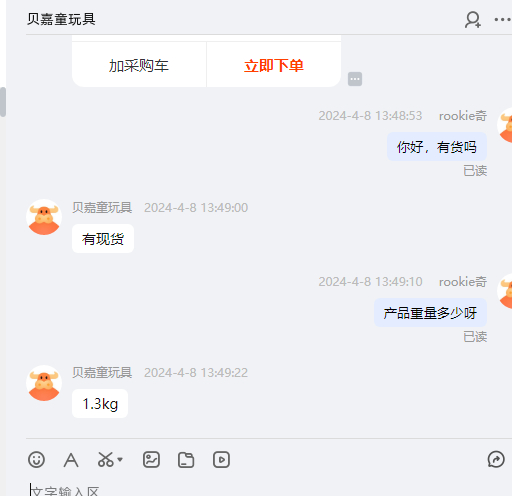This screenshot has width=512, height=496.
Task: Click the 产品重量多少呀 message bubble
Action: [430, 313]
